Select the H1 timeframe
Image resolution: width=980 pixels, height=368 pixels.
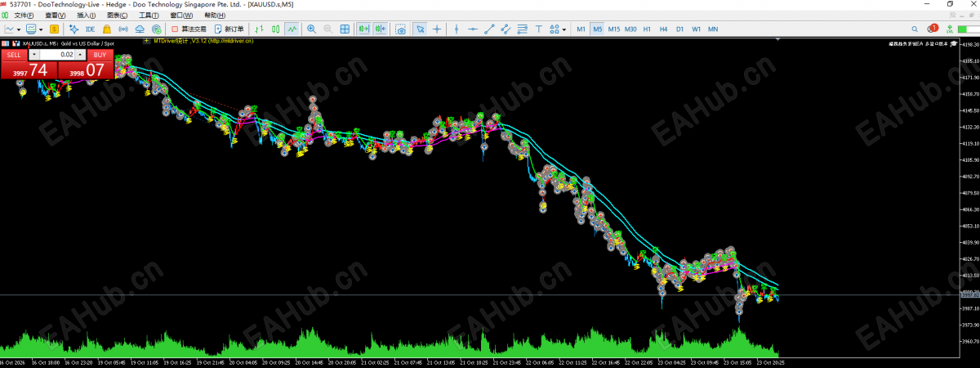tap(647, 29)
